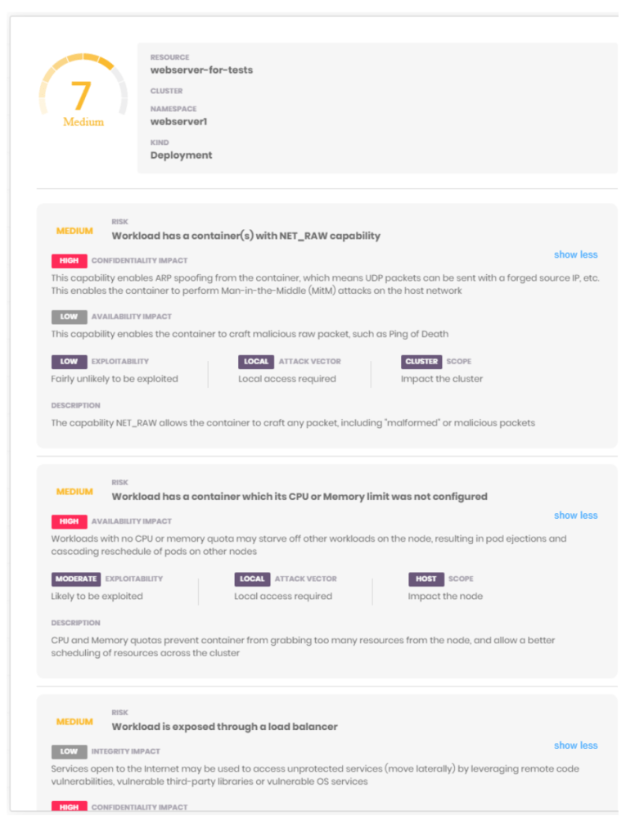Click the CLUSTER scope badge
Viewport: 644px width, 838px height.
pos(421,361)
